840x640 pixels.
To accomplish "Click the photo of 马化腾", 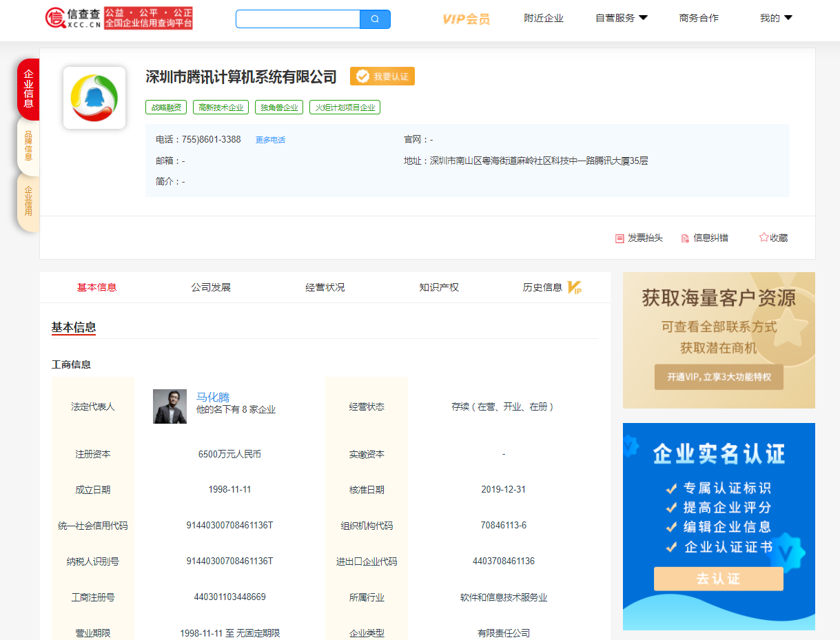I will 170,406.
